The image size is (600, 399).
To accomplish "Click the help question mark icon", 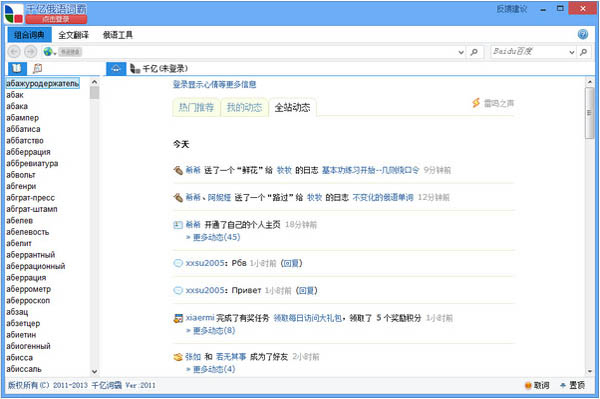I will point(582,34).
